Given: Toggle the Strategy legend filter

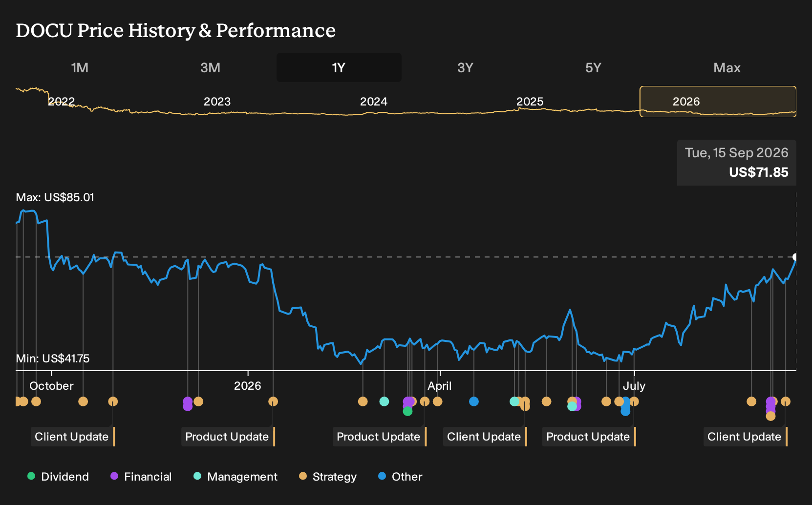Looking at the screenshot, I should tap(328, 477).
